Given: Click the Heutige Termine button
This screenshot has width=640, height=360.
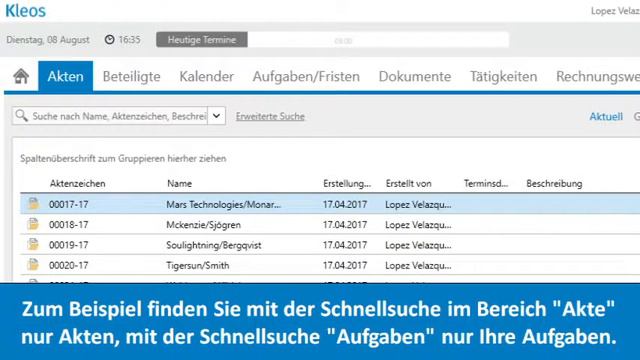Looking at the screenshot, I should 202,40.
